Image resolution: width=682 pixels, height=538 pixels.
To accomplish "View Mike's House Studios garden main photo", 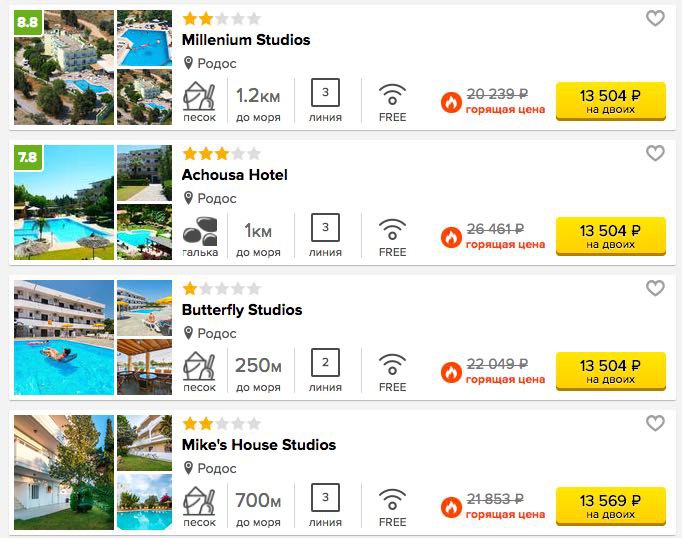I will 64,472.
